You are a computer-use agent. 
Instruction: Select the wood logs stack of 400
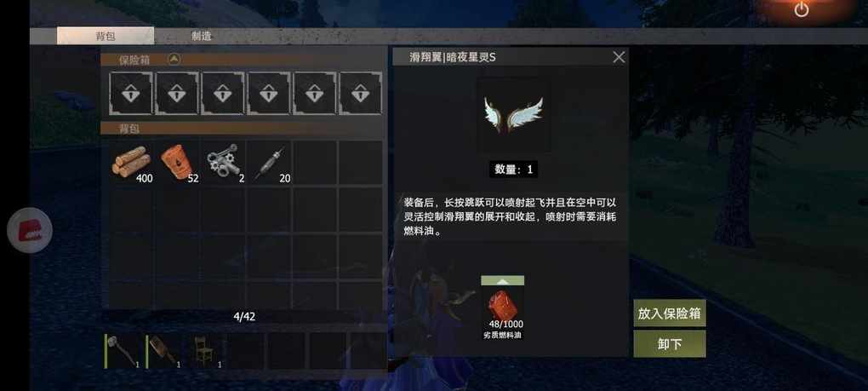(132, 162)
